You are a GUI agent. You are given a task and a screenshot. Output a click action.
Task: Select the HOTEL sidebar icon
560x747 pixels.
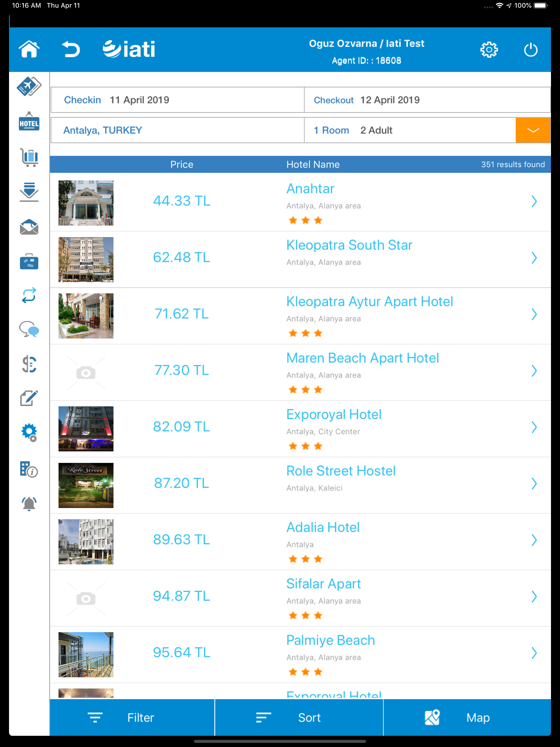(29, 121)
